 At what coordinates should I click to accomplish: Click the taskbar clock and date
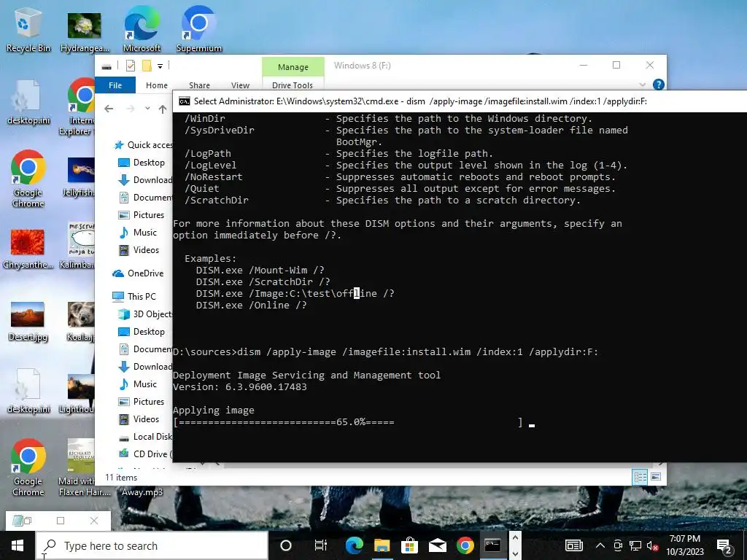(x=684, y=545)
